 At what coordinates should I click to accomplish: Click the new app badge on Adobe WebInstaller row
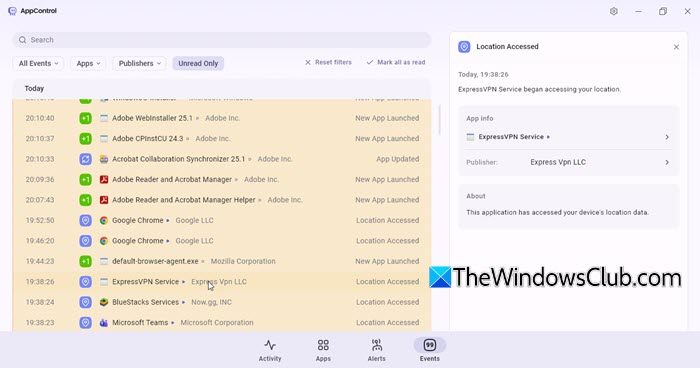[85, 118]
